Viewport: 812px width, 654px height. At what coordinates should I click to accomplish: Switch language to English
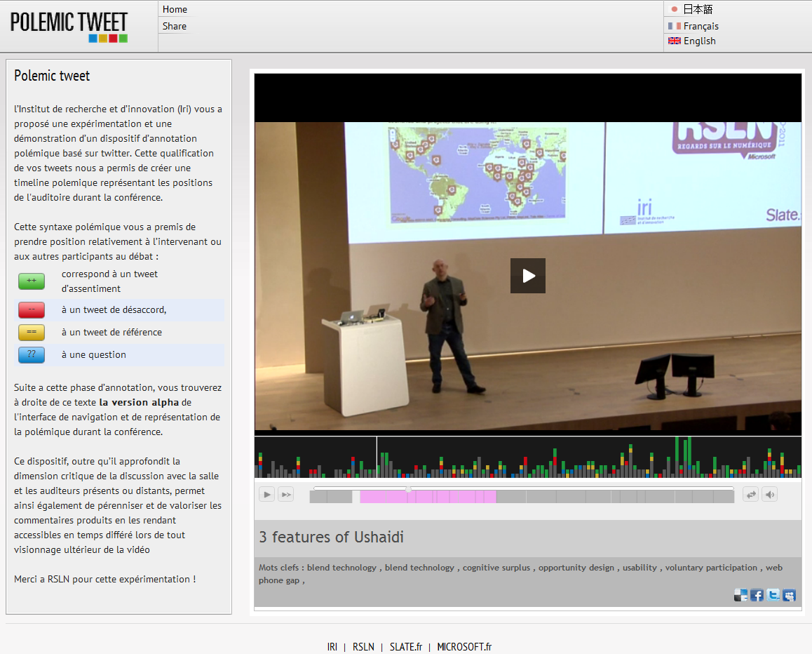pos(699,41)
